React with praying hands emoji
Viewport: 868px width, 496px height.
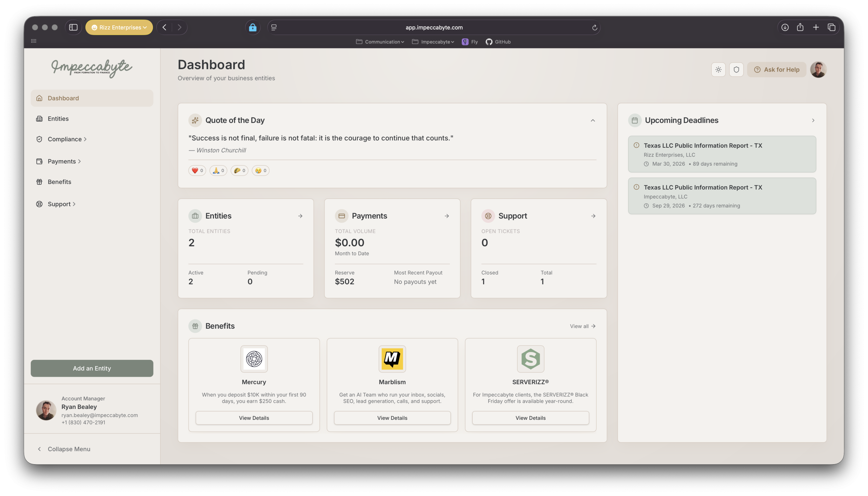coord(218,170)
